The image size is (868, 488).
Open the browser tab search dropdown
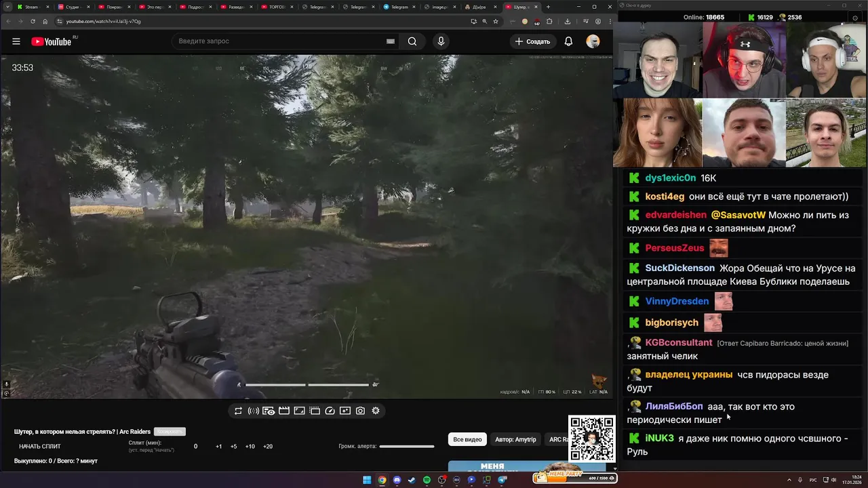click(7, 7)
